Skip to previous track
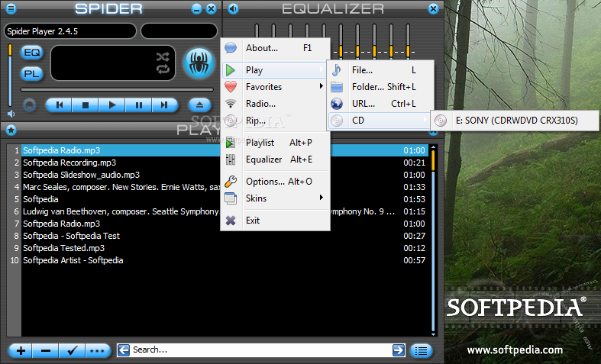Image resolution: width=601 pixels, height=364 pixels. coord(59,105)
